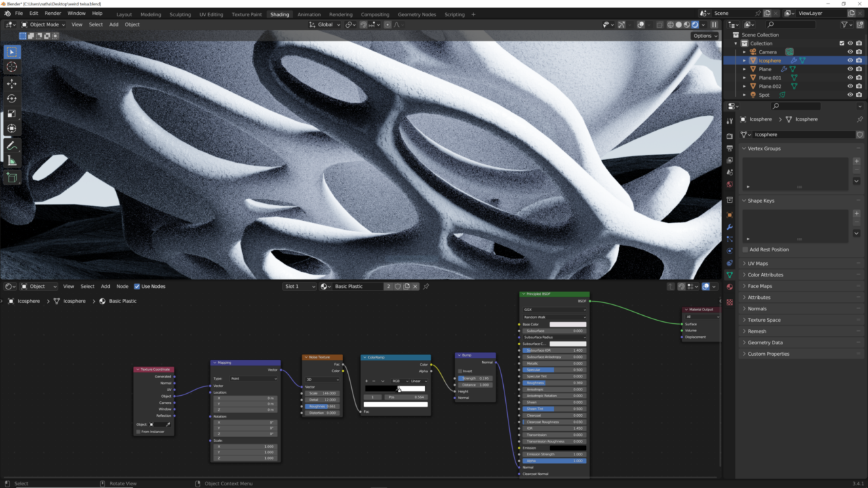
Task: Open the Object Mode dropdown
Action: click(43, 24)
